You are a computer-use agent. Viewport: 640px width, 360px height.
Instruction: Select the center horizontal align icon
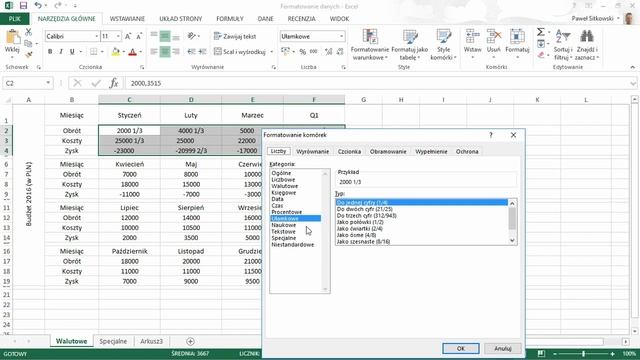tap(165, 52)
